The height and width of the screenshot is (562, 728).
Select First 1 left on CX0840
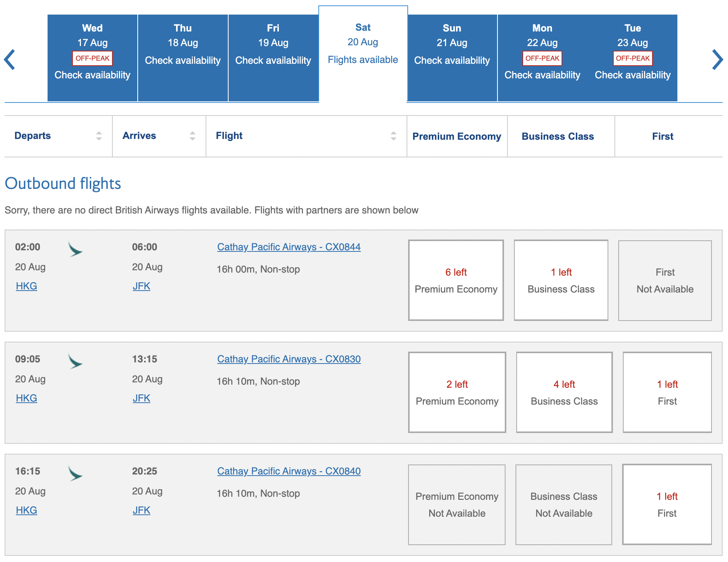667,504
